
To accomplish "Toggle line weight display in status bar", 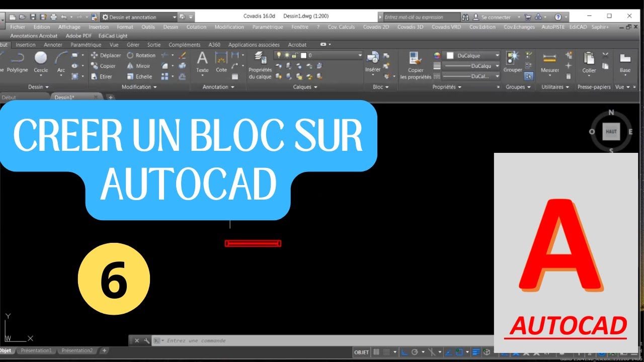I will pyautogui.click(x=476, y=352).
